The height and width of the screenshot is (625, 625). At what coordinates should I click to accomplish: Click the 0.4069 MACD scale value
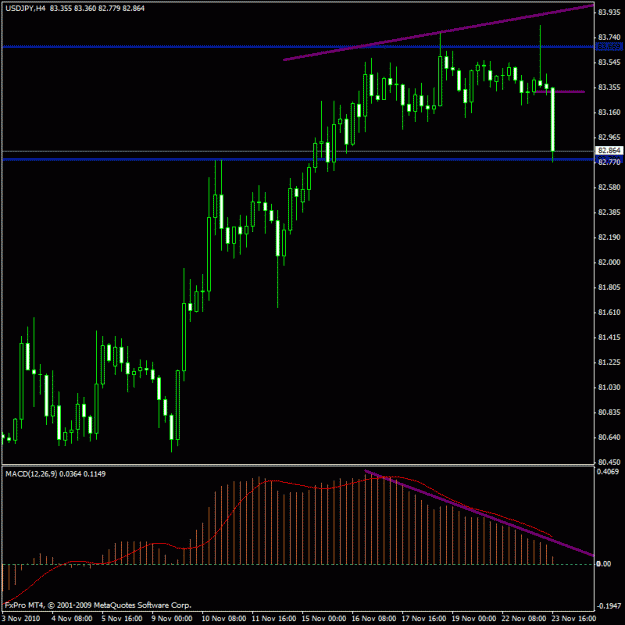click(608, 472)
